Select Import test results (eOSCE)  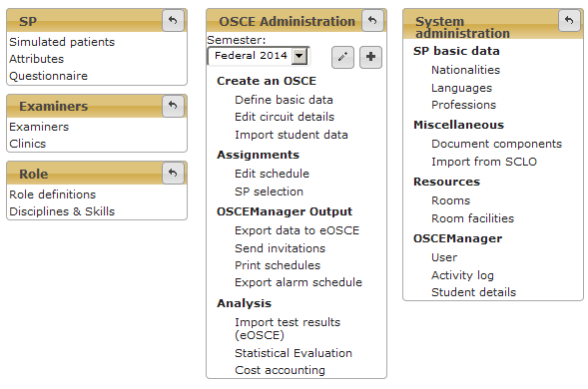(288, 329)
